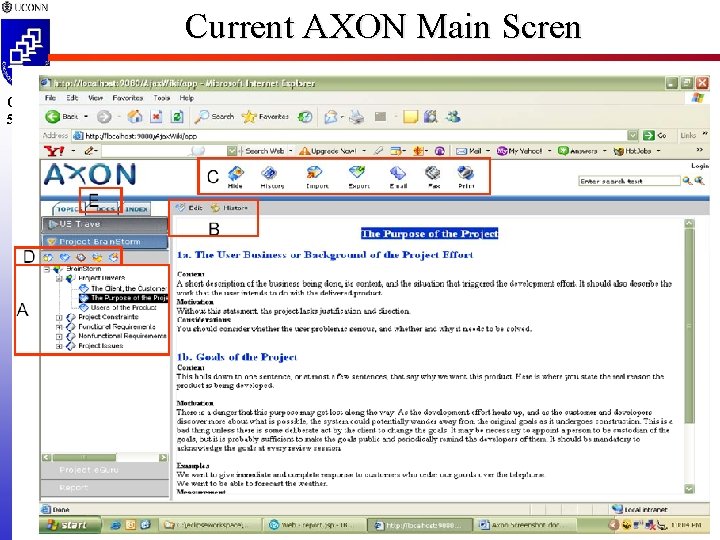Click the browser Search toolbar button
The height and width of the screenshot is (540, 720).
click(x=214, y=117)
